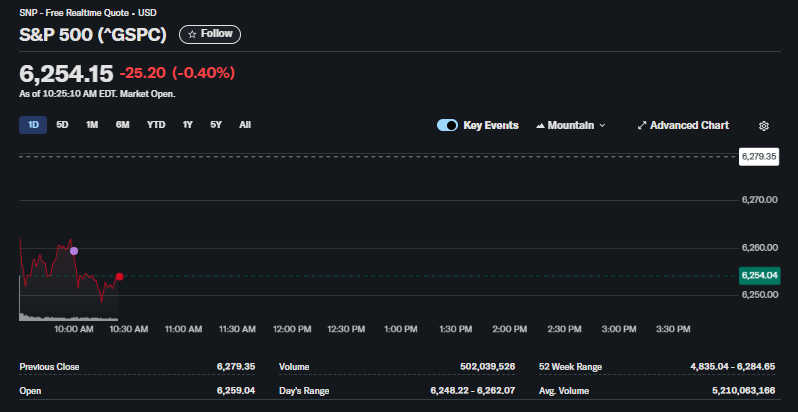Click the S&P 500 (^GSPC) title
The image size is (798, 412).
pyautogui.click(x=93, y=35)
